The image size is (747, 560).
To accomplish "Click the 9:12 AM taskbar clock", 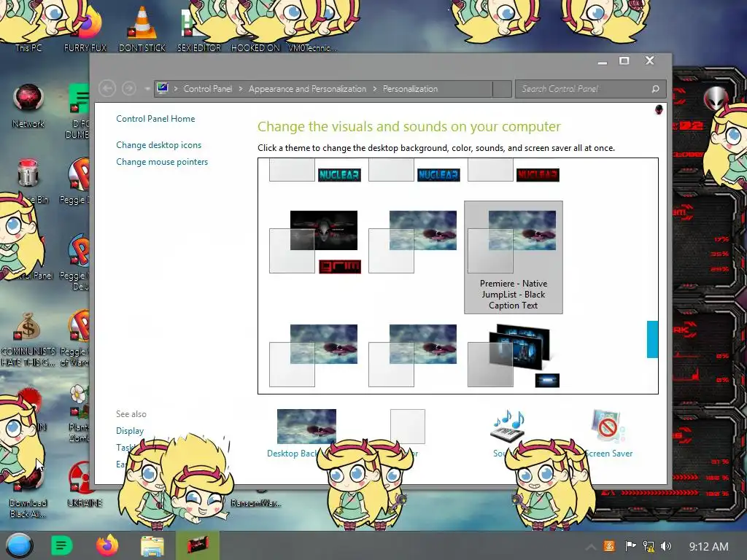I will (x=708, y=547).
